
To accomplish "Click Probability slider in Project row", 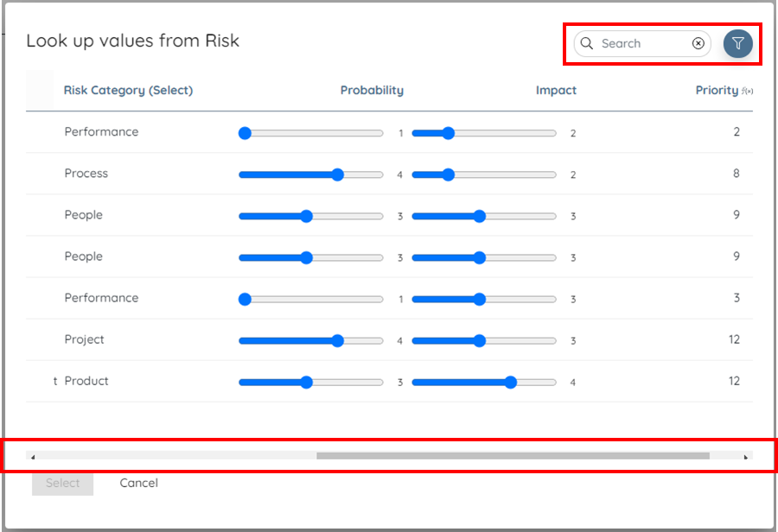I will pyautogui.click(x=311, y=340).
